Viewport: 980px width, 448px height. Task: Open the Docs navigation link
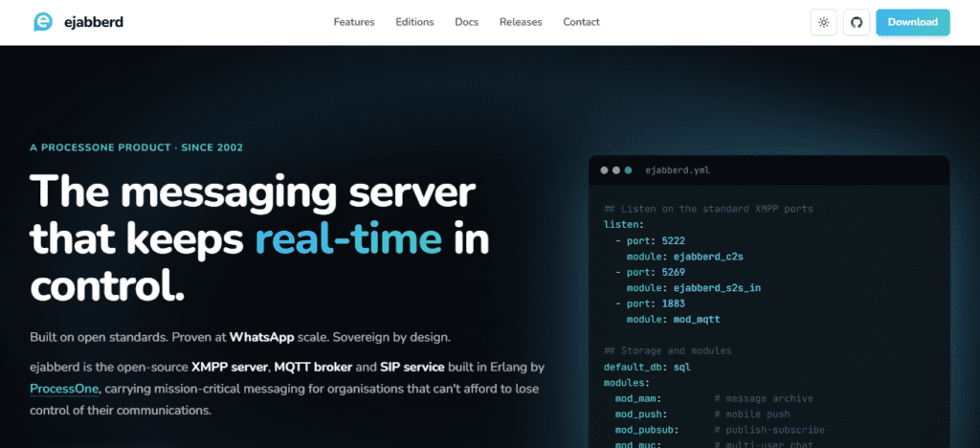click(x=466, y=22)
